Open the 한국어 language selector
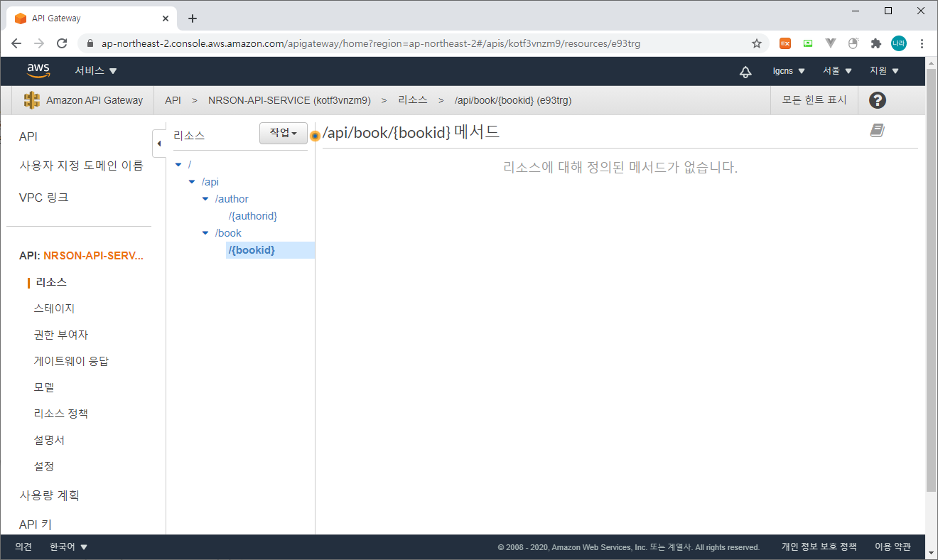Viewport: 938px width, 560px height. click(69, 547)
